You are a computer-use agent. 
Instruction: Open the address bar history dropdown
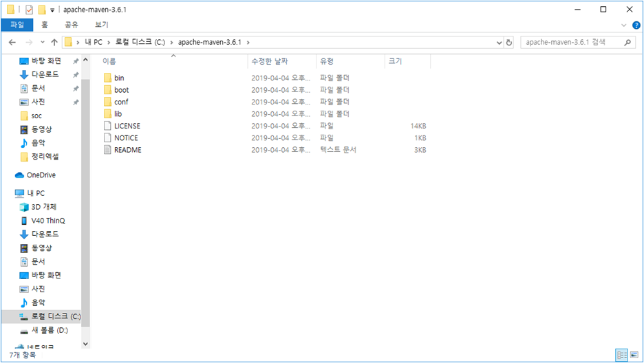coord(500,42)
